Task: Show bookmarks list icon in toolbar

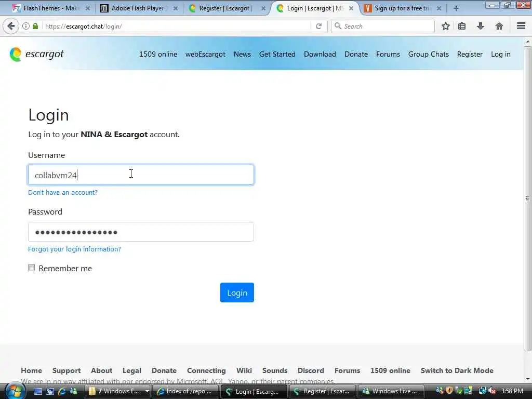Action: 462,26
